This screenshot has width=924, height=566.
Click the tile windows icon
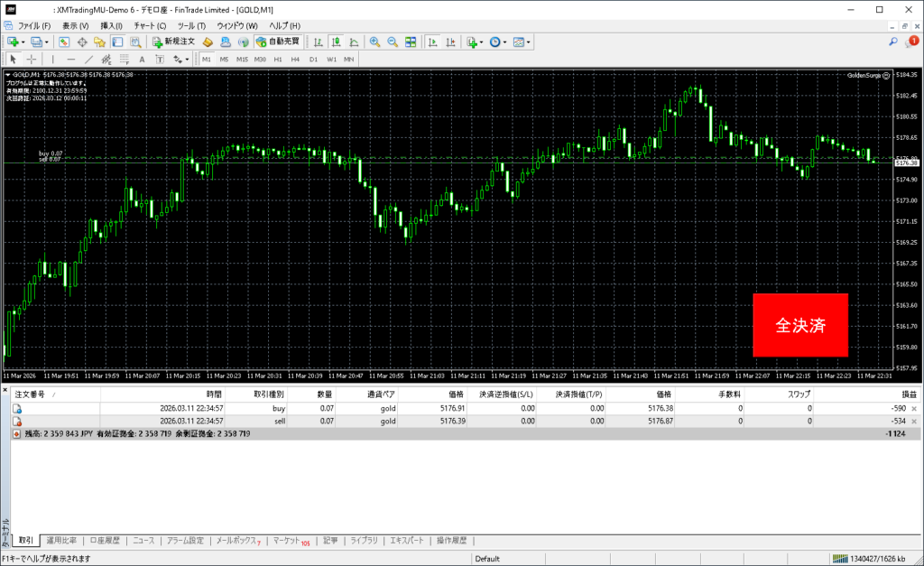click(411, 42)
